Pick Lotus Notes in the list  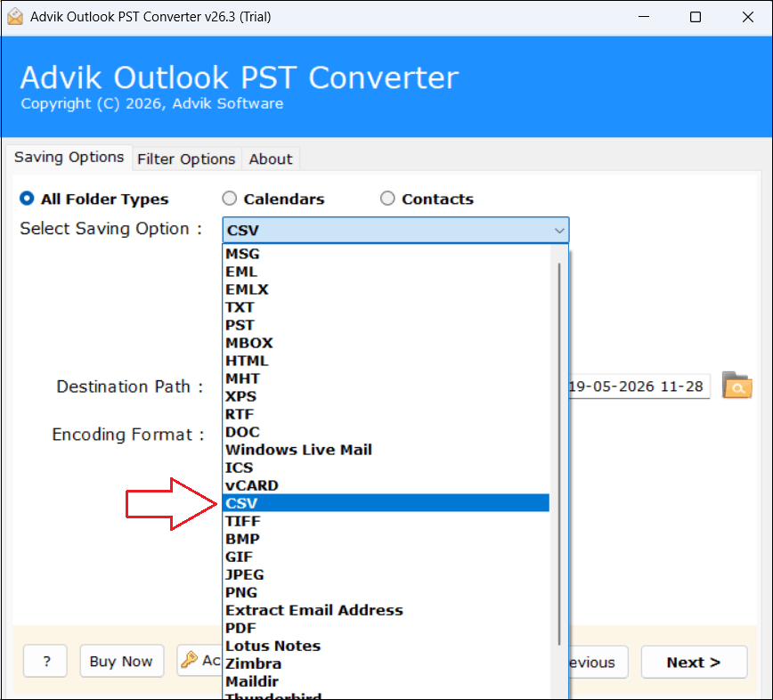[386, 646]
